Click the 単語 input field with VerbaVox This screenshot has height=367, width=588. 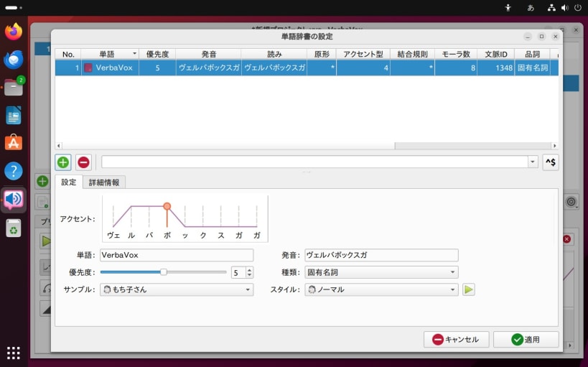click(x=177, y=255)
